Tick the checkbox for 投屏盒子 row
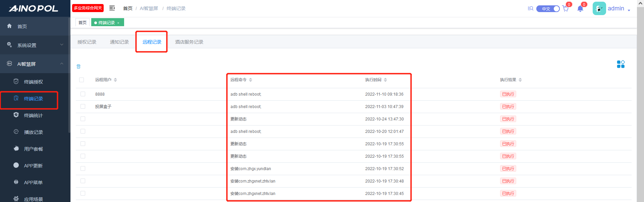The width and height of the screenshot is (644, 202). (83, 107)
